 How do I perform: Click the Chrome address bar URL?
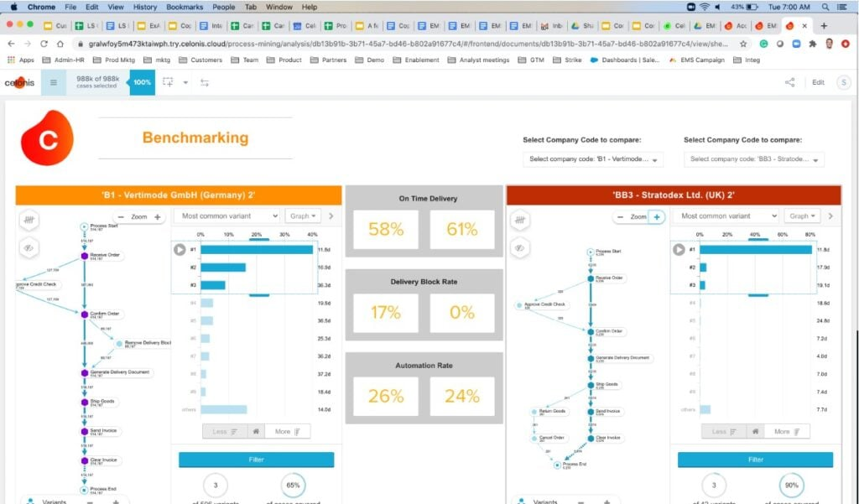pos(409,44)
